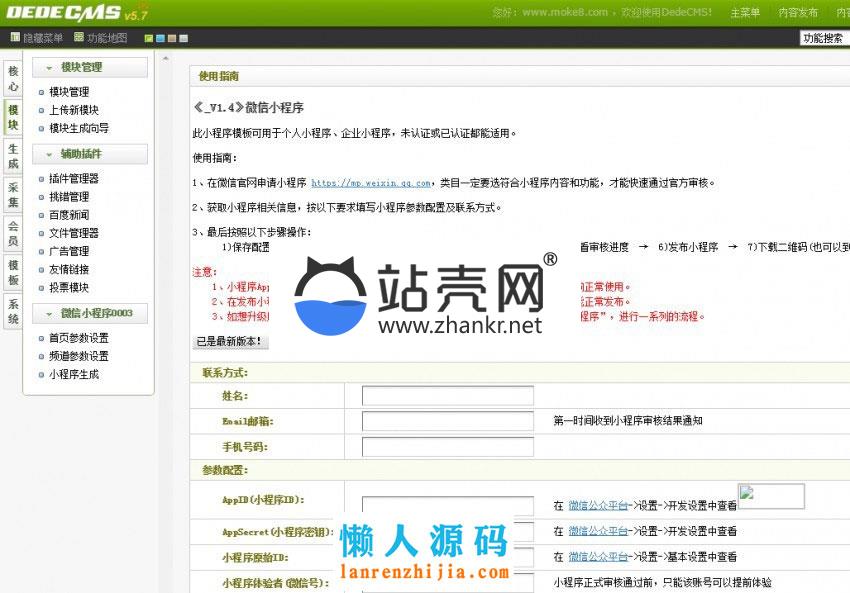Select the green theme color swatch
The image size is (850, 593).
(x=149, y=39)
